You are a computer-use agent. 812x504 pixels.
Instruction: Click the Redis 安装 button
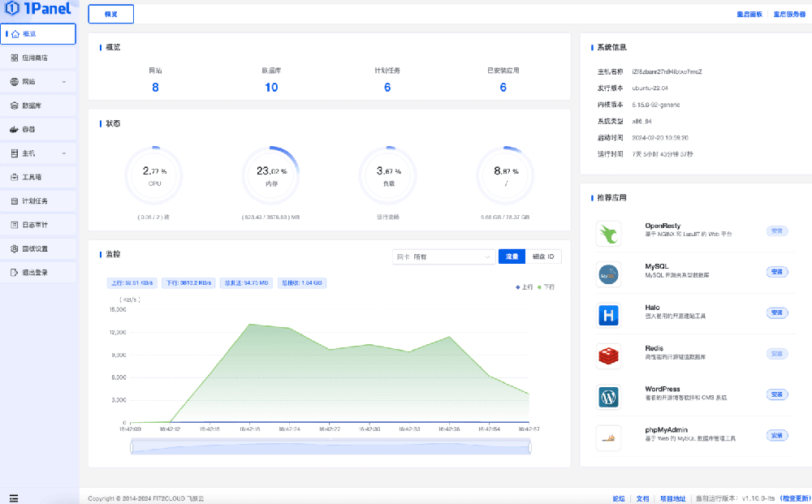[x=777, y=354]
